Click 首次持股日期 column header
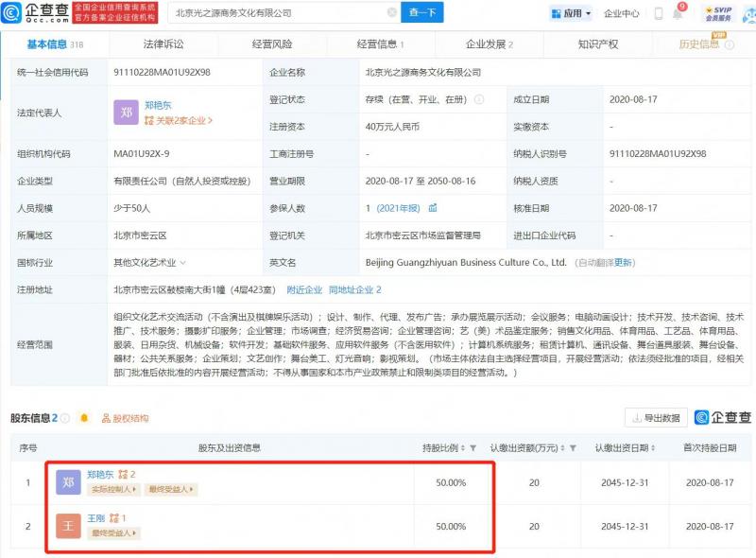Image resolution: width=756 pixels, height=558 pixels. click(710, 448)
